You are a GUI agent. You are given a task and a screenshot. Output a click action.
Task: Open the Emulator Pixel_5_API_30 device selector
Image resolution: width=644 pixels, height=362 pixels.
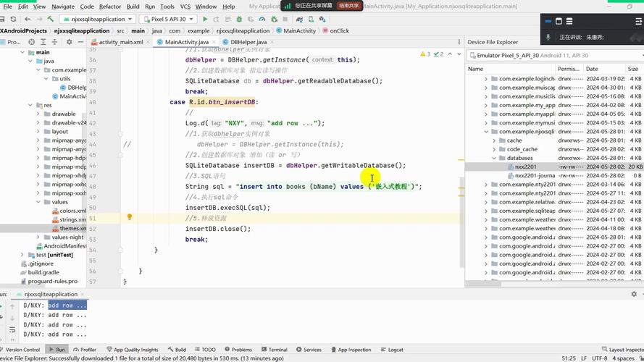tap(556, 56)
